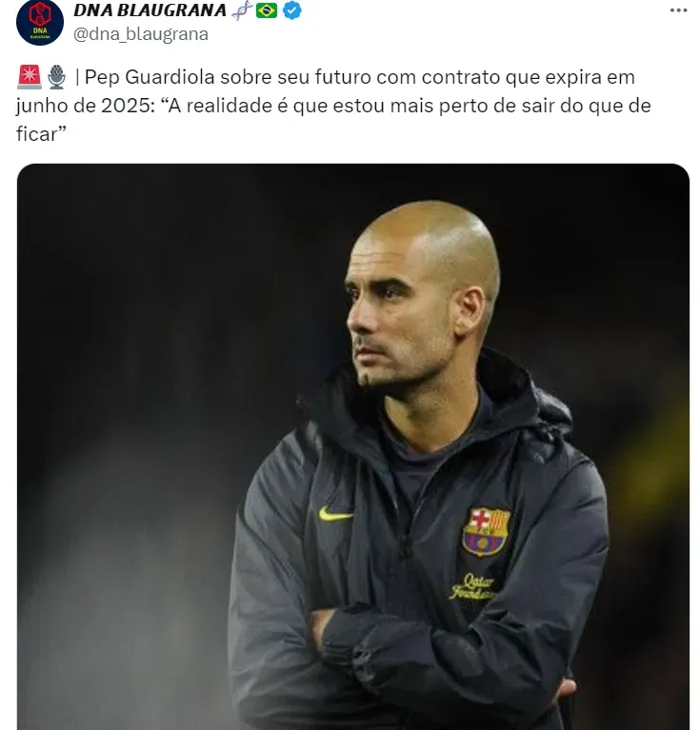Click the Brazil flag emoji beside name
700x730 pixels.
pos(267,10)
